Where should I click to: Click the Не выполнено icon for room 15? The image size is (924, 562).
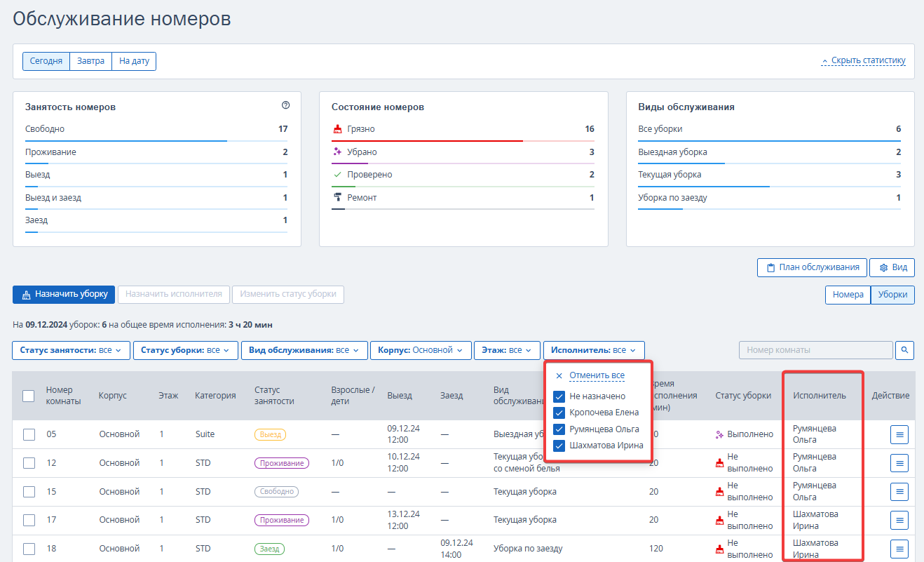[719, 492]
